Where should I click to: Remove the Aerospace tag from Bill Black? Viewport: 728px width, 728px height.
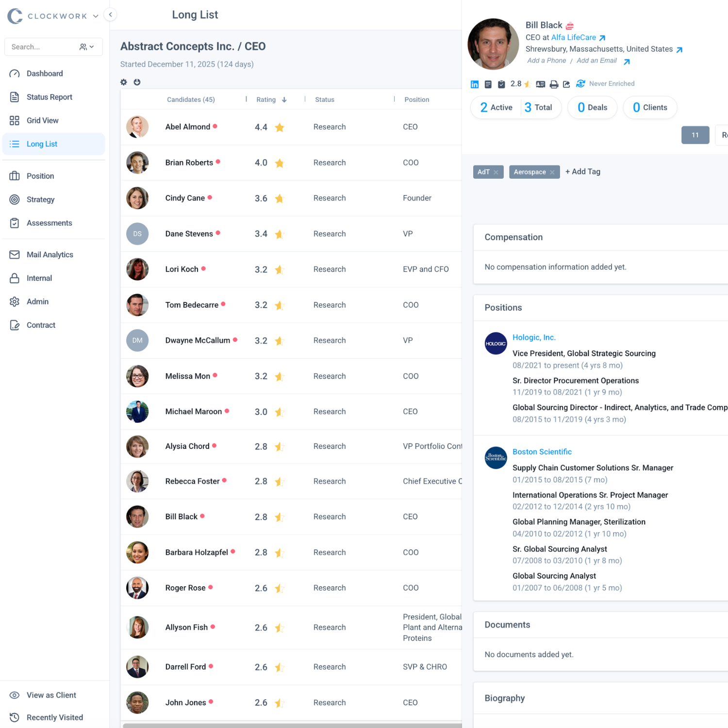(552, 172)
